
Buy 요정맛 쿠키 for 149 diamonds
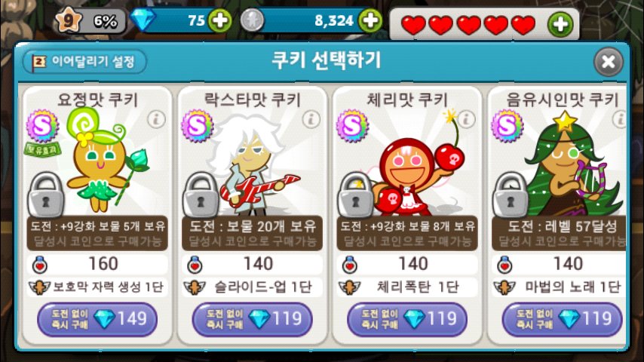click(x=97, y=319)
